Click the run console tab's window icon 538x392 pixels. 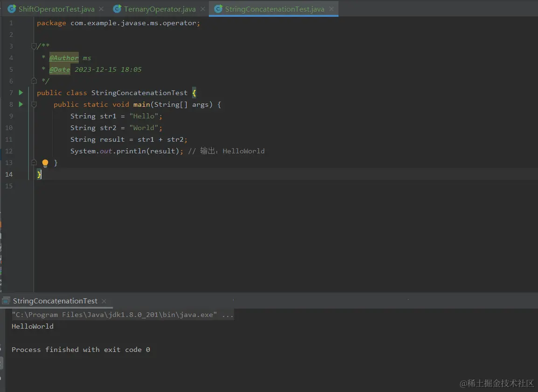coord(6,301)
